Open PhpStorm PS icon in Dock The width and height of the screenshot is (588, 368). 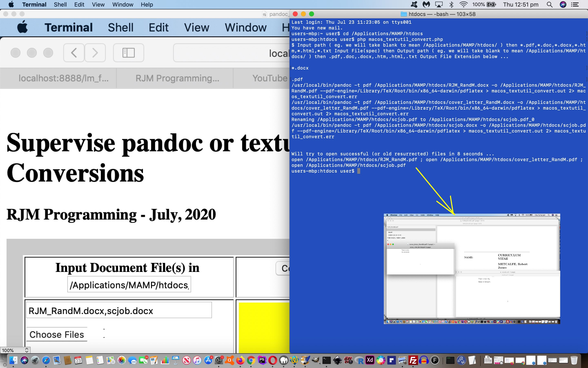point(262,360)
